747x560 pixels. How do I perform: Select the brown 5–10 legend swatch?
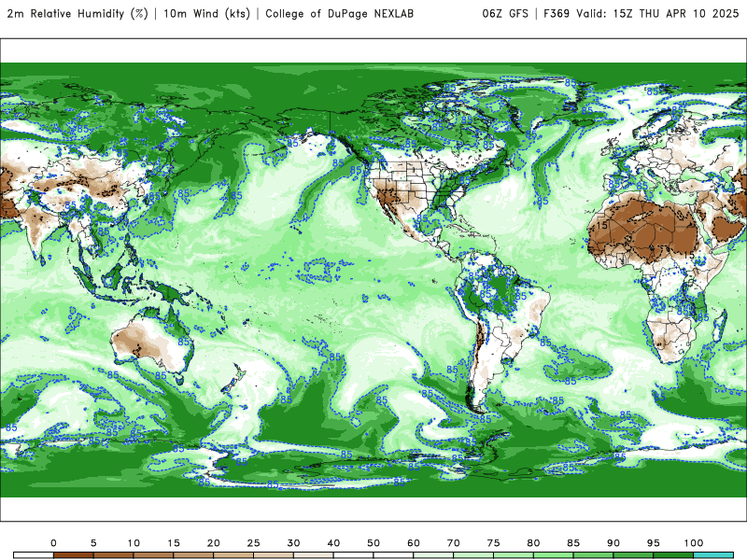point(113,555)
